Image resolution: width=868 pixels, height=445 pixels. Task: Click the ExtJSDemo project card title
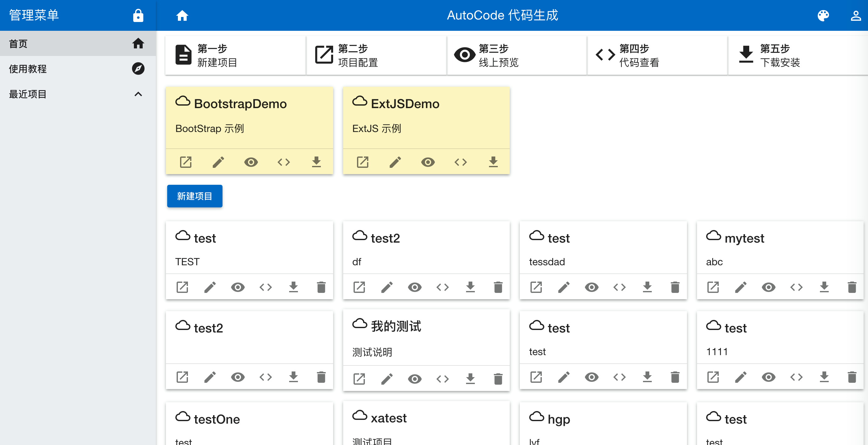pyautogui.click(x=405, y=104)
